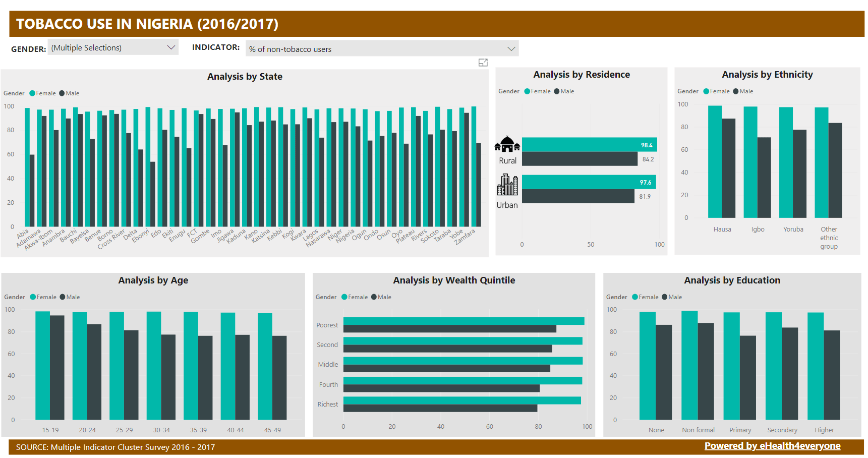
Task: Expand the INDICATOR dropdown chevron
Action: click(x=511, y=49)
